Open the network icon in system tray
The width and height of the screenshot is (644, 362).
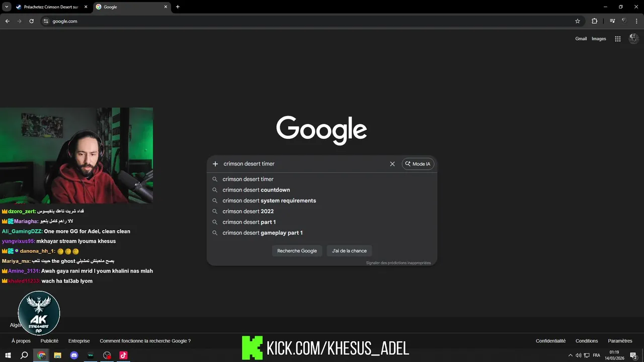587,355
